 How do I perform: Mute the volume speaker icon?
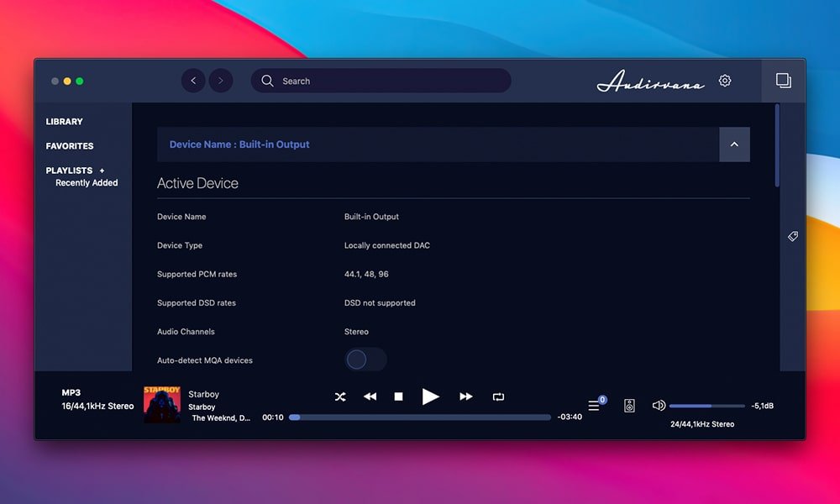659,406
